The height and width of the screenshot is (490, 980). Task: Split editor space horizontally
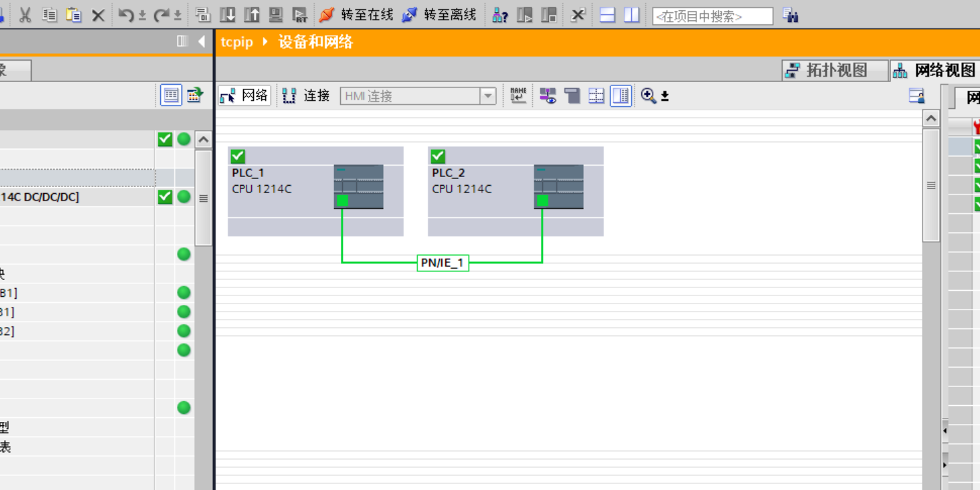coord(608,15)
